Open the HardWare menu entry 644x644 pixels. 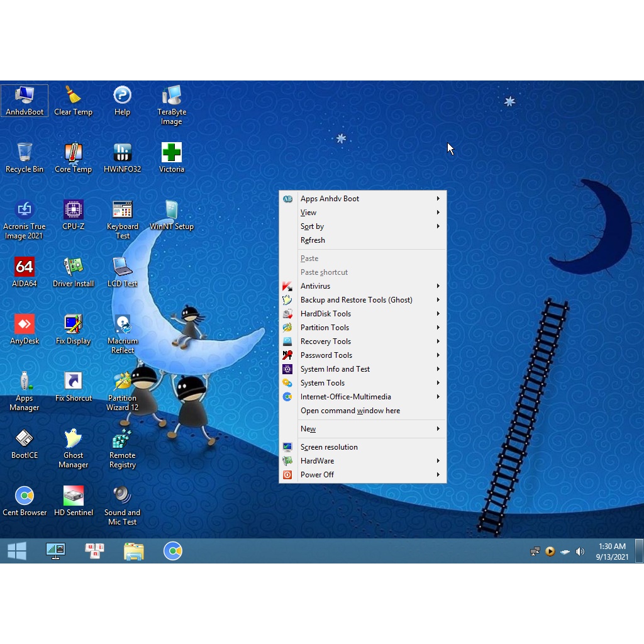(x=363, y=461)
